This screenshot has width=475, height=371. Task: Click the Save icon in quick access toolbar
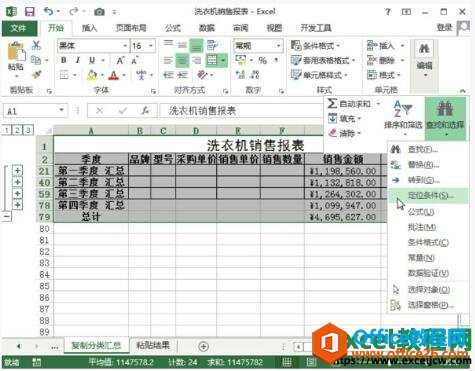[30, 12]
